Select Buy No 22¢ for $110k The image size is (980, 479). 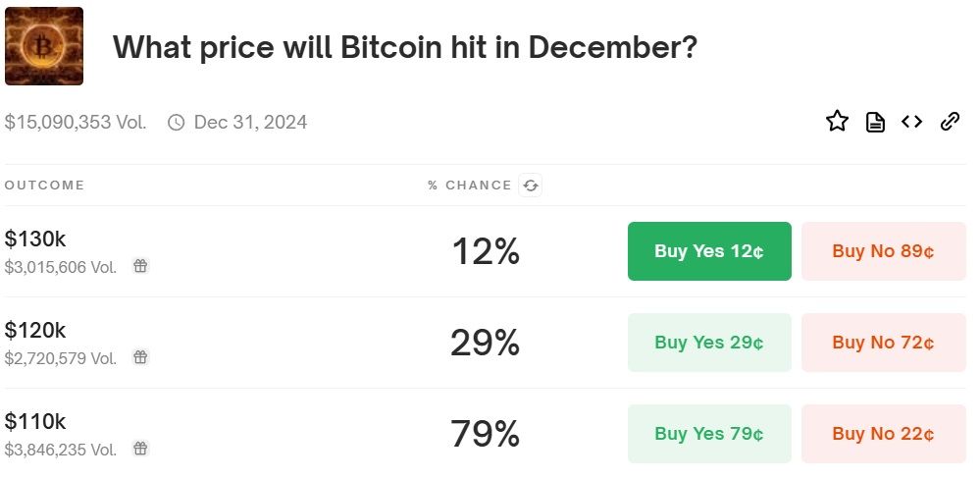883,434
